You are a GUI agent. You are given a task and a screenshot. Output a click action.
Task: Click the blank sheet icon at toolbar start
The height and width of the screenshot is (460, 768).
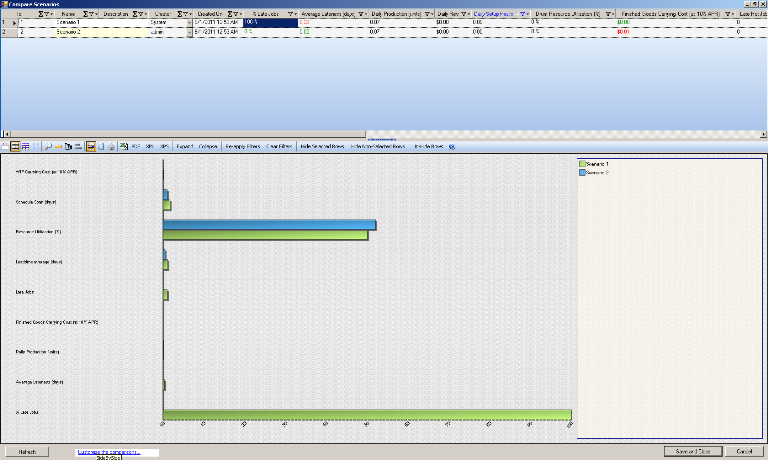5,146
